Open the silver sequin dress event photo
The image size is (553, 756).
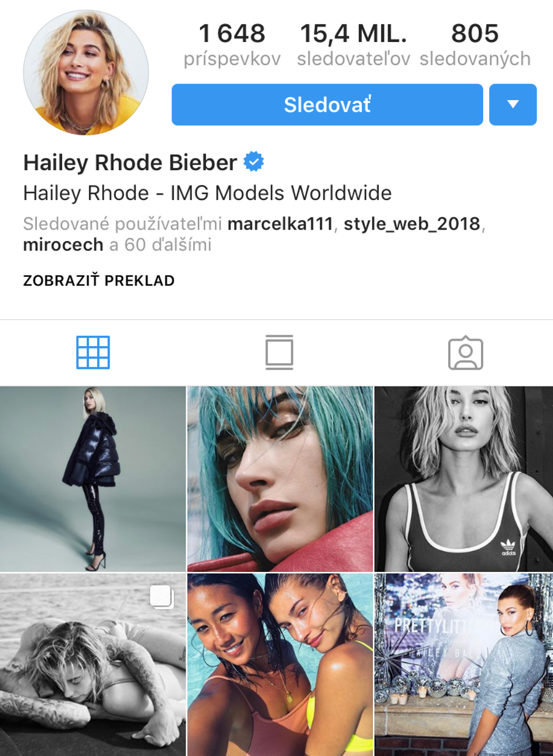point(464,665)
